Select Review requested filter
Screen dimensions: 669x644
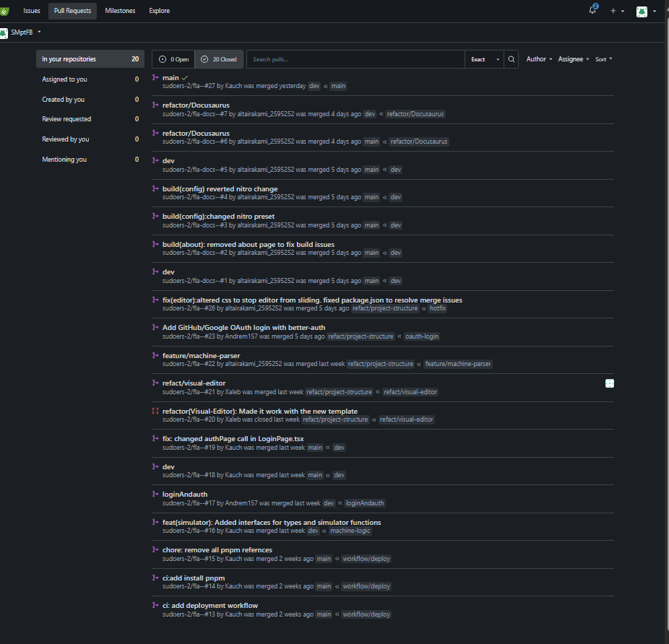(90, 119)
